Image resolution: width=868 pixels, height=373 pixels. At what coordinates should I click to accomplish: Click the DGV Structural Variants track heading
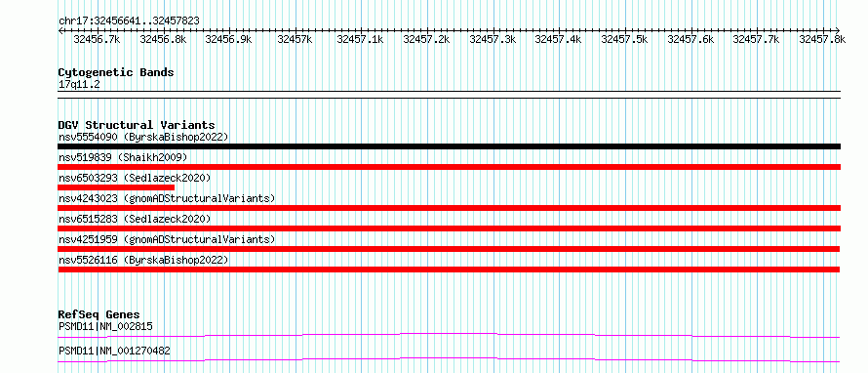click(x=137, y=125)
